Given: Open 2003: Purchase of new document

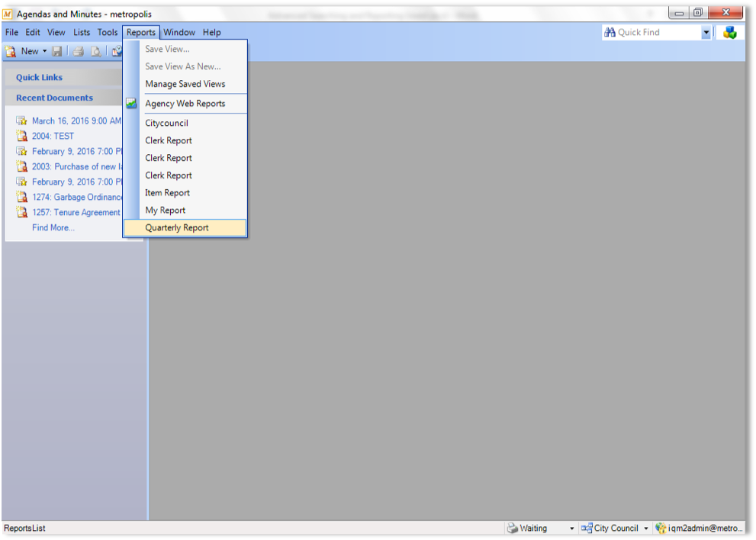Looking at the screenshot, I should [76, 166].
